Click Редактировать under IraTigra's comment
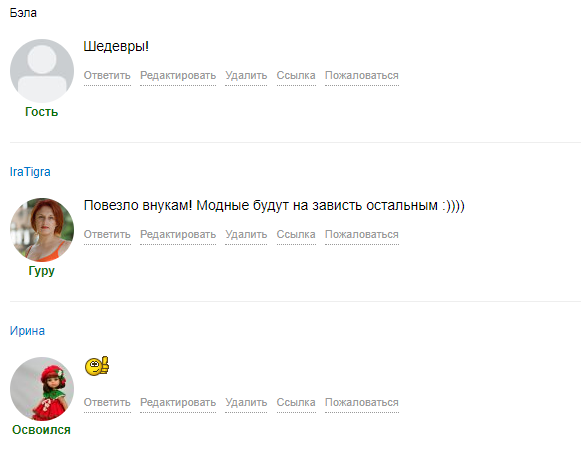This screenshot has width=581, height=455. [x=178, y=234]
